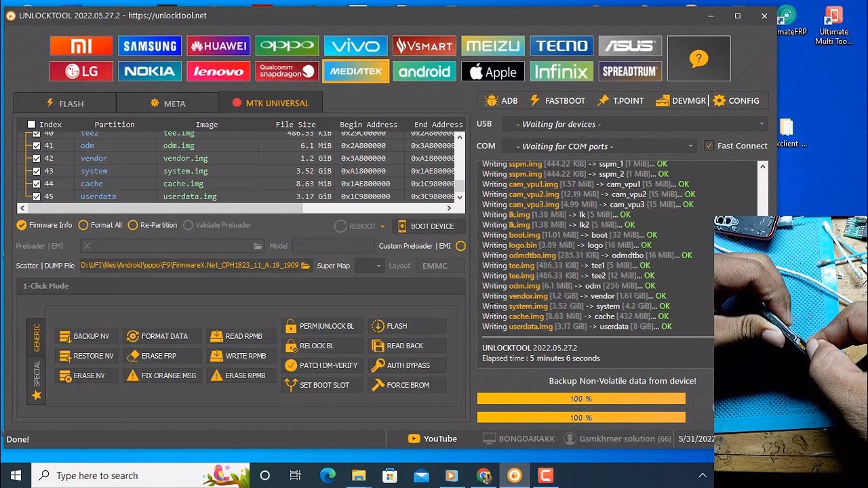Switch to the FLASH tab
Viewport: 868px width, 488px height.
[64, 103]
